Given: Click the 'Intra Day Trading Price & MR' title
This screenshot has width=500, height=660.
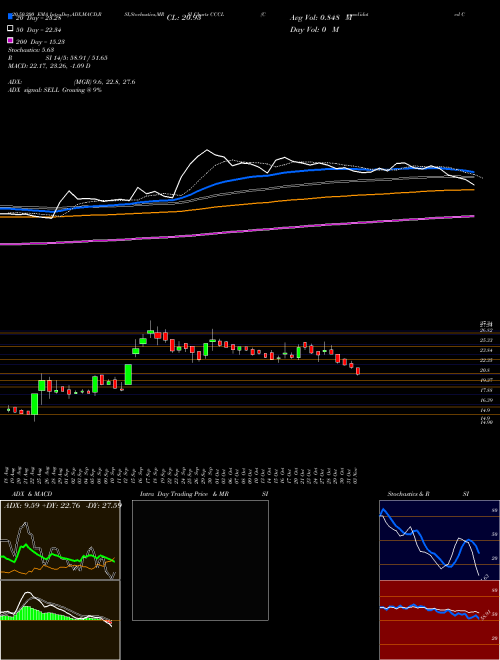Looking at the screenshot, I should [184, 494].
